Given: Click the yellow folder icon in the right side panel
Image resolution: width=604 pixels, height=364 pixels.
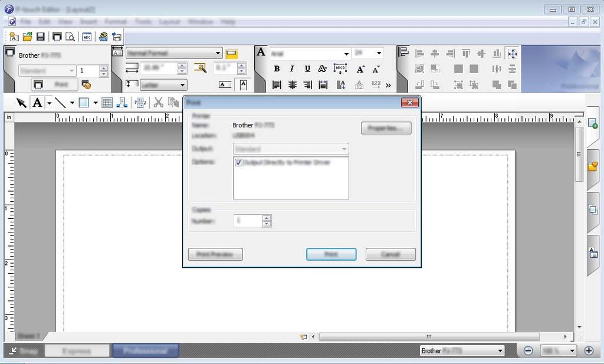Looking at the screenshot, I should tap(592, 166).
